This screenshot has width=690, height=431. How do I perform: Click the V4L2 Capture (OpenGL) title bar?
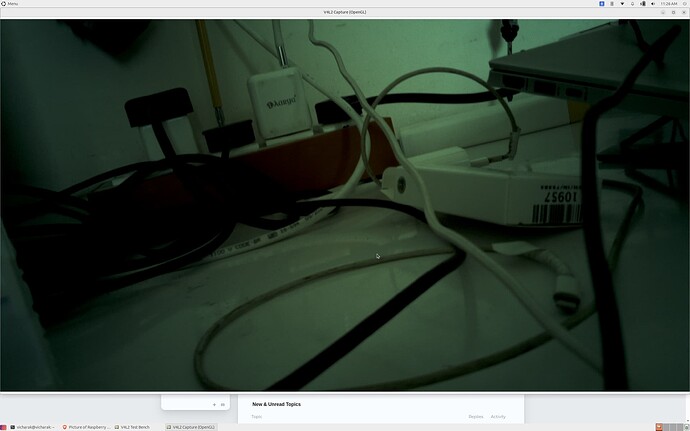pyautogui.click(x=345, y=12)
